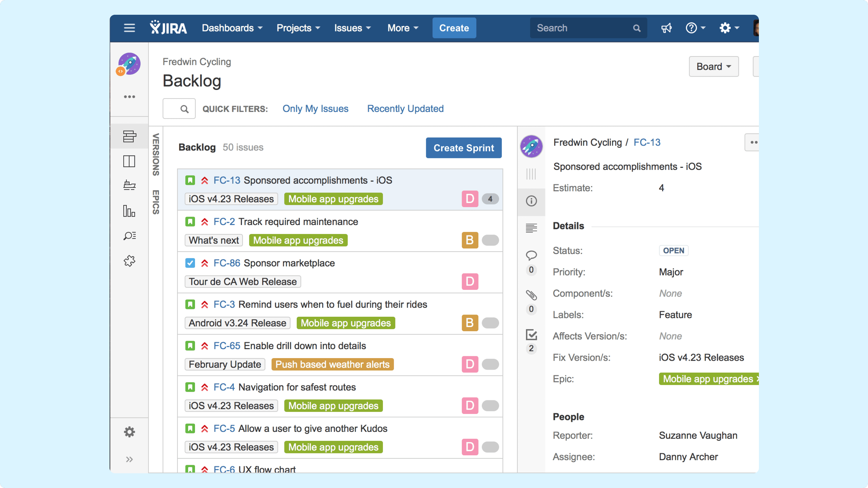Select the Backlog icon in sidebar
Image resolution: width=868 pixels, height=488 pixels.
[129, 136]
